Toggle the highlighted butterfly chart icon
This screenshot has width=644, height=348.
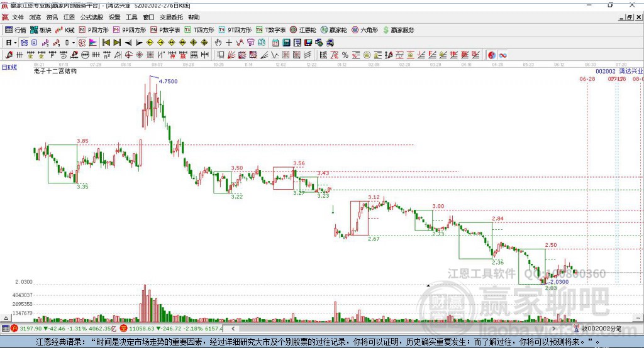click(x=25, y=42)
